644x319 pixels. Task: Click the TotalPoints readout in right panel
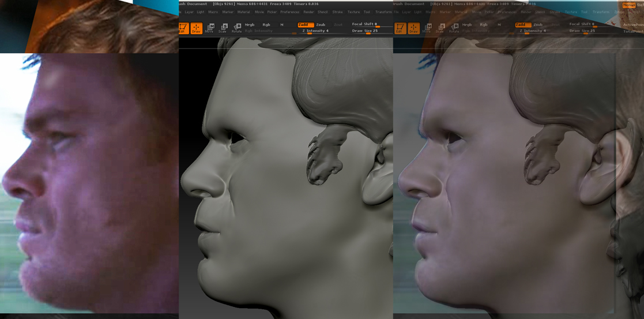(x=633, y=31)
